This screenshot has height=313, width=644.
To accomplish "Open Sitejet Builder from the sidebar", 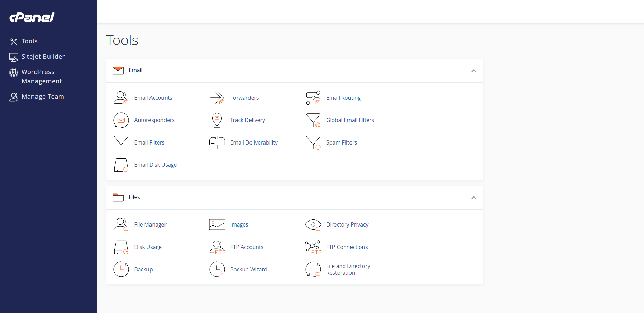I will (43, 57).
